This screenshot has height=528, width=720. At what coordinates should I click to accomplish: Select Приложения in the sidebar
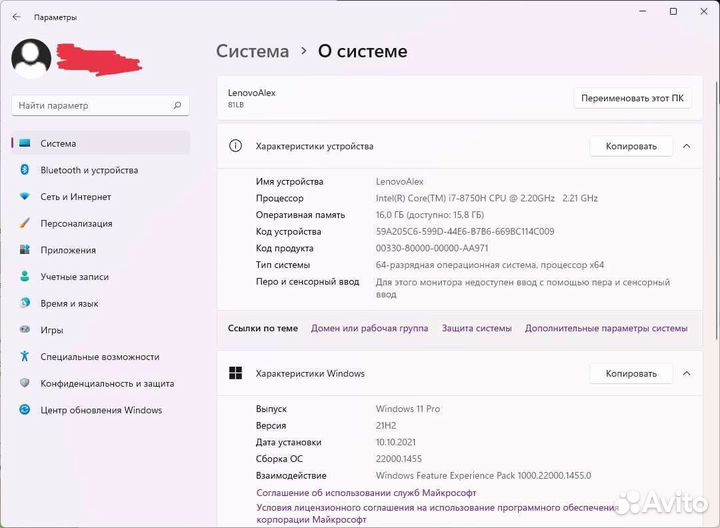coord(101,250)
